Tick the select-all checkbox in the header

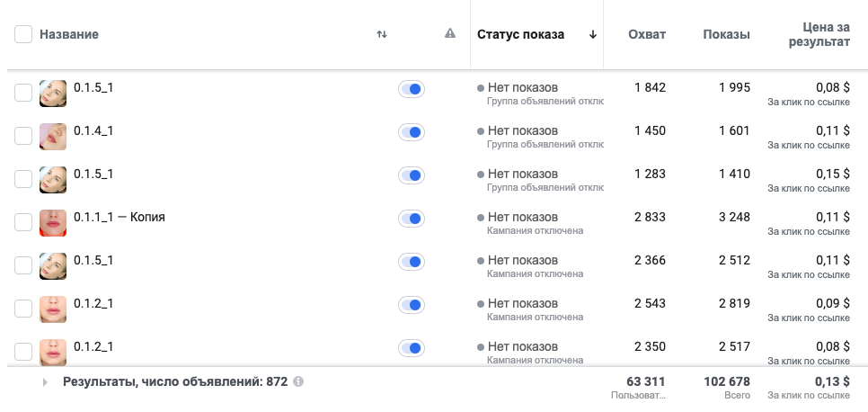click(23, 34)
